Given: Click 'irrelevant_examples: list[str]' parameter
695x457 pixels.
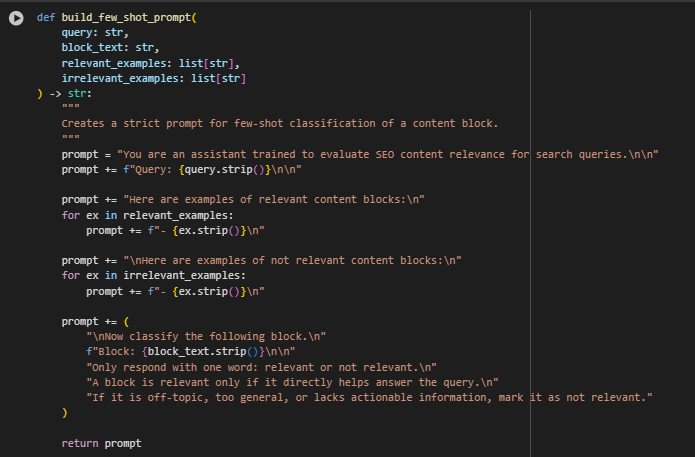Looking at the screenshot, I should pyautogui.click(x=154, y=78).
